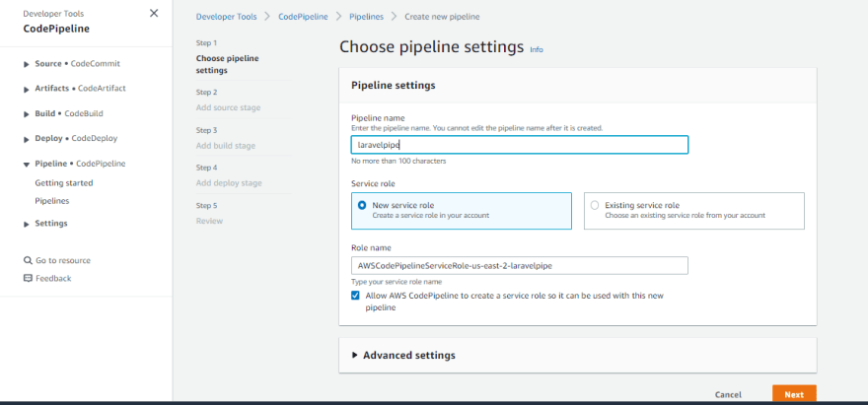868x405 pixels.
Task: Close the Developer Tools side panel
Action: pos(154,13)
